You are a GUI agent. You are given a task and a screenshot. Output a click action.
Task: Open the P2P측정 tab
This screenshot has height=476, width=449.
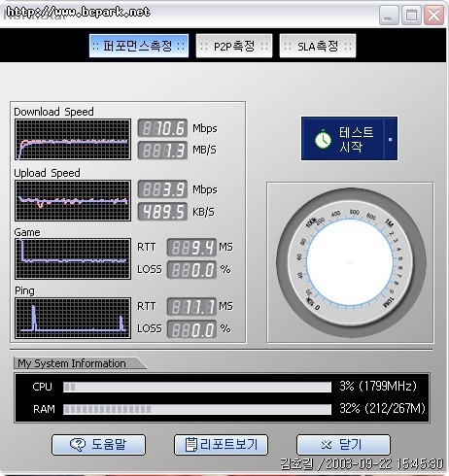234,46
